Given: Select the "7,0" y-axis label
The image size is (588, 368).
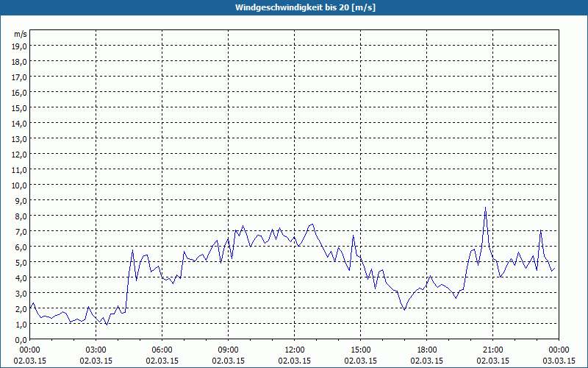Looking at the screenshot, I should pos(21,232).
